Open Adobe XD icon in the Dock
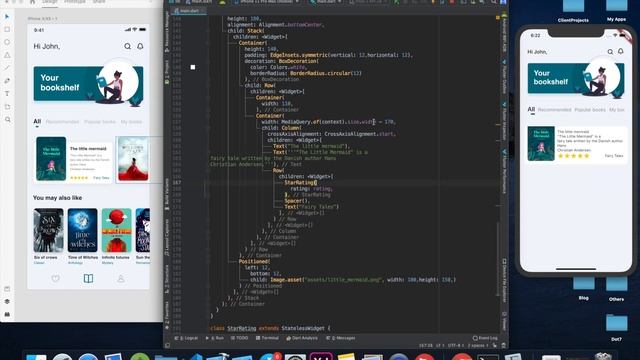Image resolution: width=640 pixels, height=360 pixels. (x=321, y=357)
